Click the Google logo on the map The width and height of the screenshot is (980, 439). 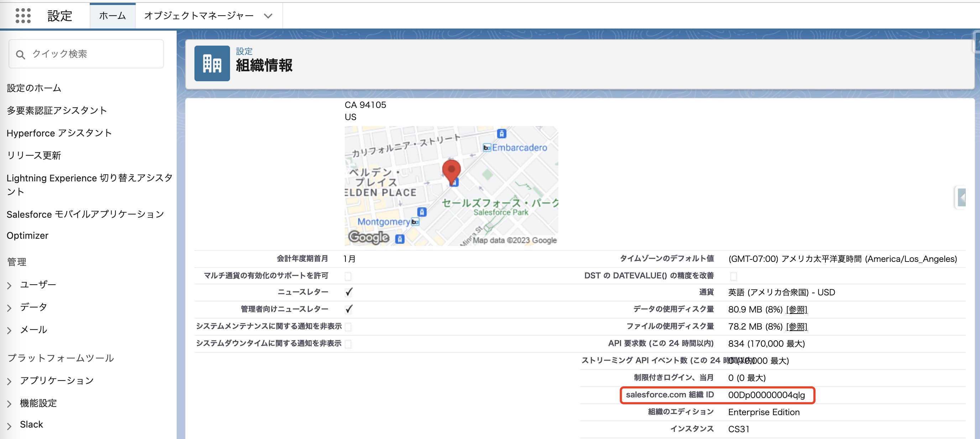point(368,237)
